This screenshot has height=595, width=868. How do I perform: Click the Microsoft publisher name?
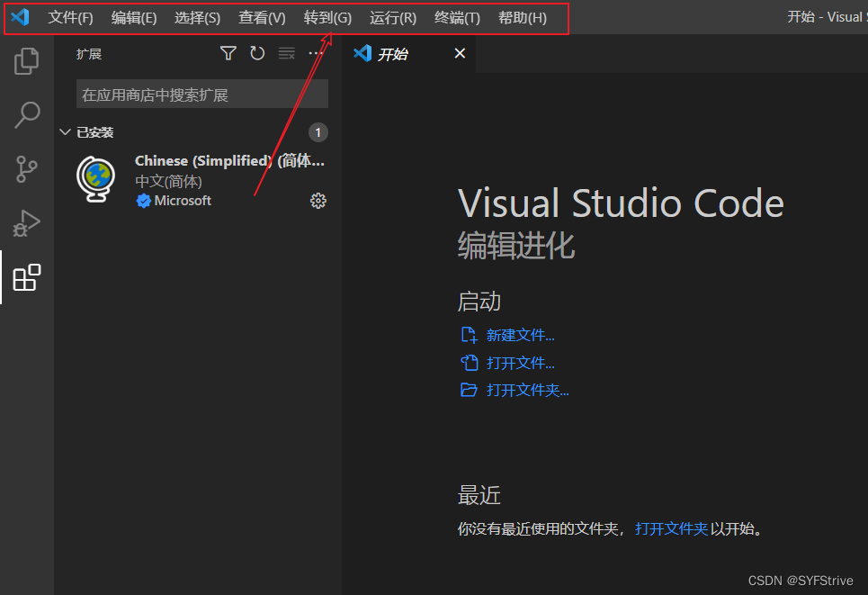click(183, 201)
